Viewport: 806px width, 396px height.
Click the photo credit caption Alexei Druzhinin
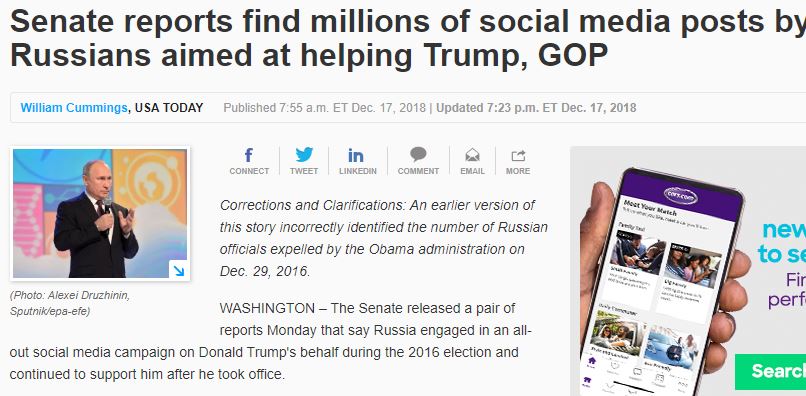(x=69, y=303)
